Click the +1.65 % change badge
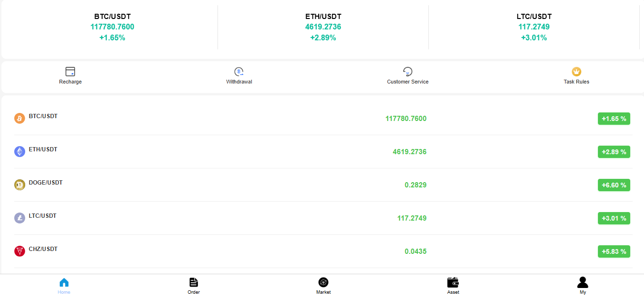This screenshot has height=297, width=644. 614,119
